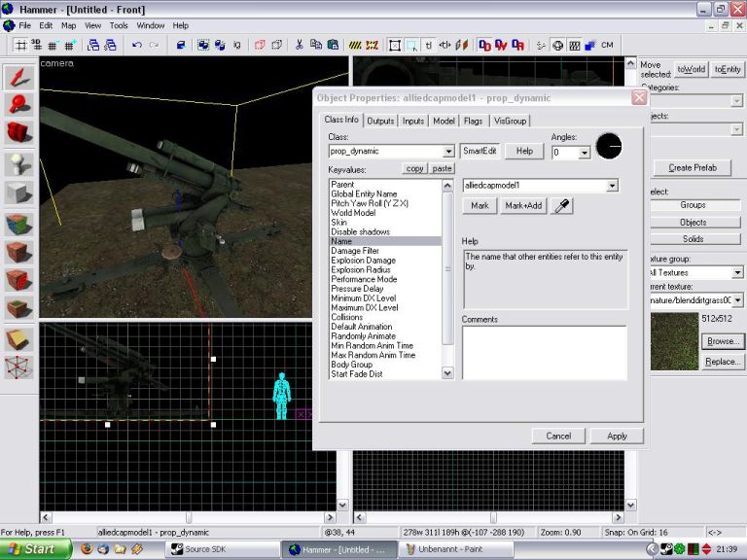Screen dimensions: 747x560
Task: Click the Smaller grid toolbar icon
Action: (53, 46)
